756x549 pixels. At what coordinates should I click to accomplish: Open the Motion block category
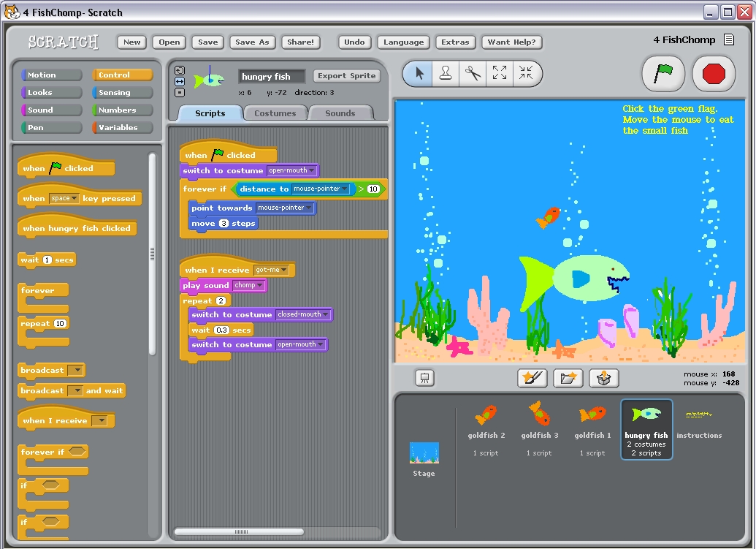[50, 74]
